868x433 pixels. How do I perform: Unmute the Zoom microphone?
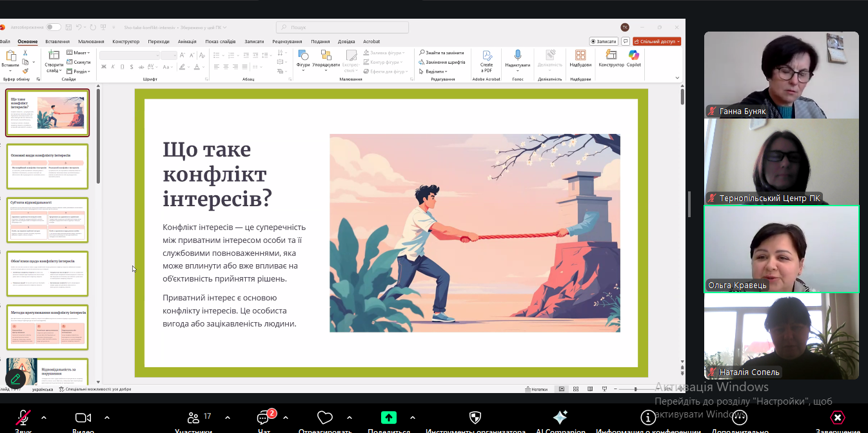[23, 418]
